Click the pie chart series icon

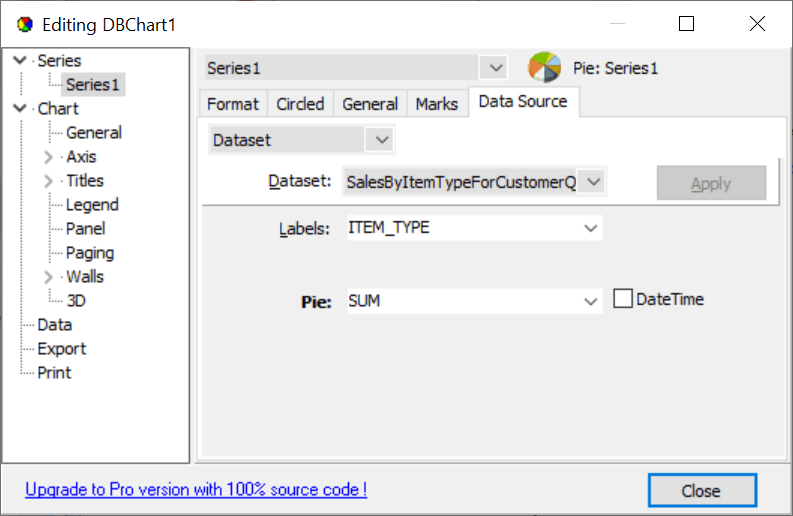[x=545, y=68]
